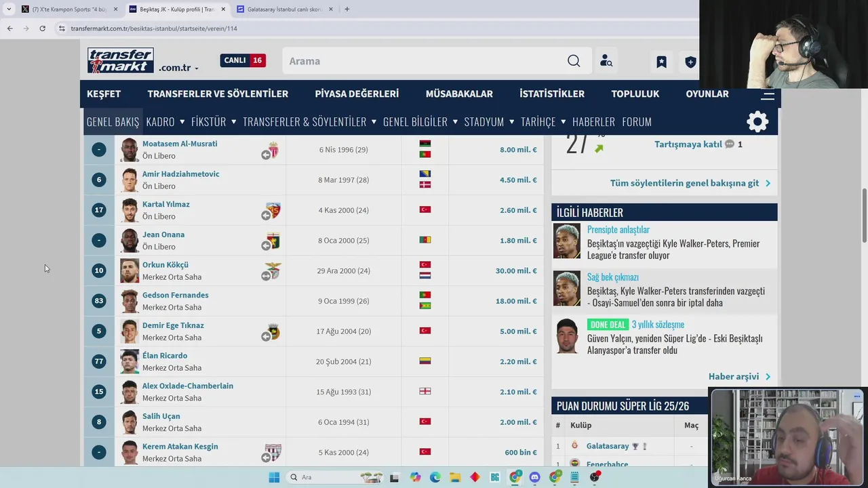Open the player detail search icon
This screenshot has height=488, width=868.
[x=606, y=61]
